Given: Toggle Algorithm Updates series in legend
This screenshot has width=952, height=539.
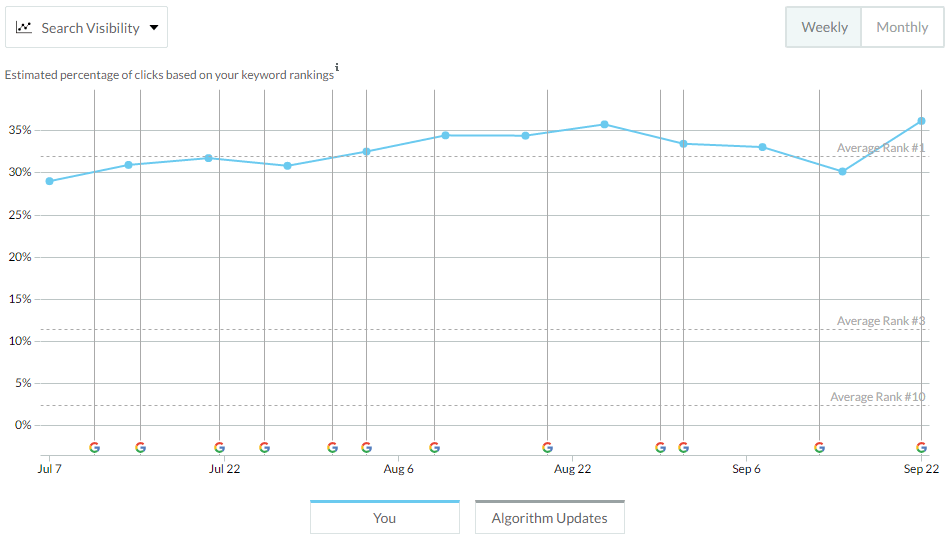Looking at the screenshot, I should pyautogui.click(x=549, y=518).
